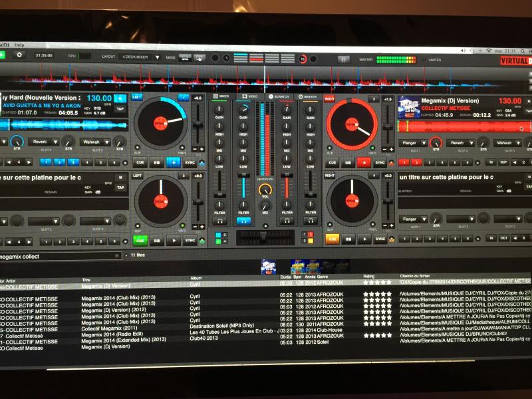Clear the megamix collect search field
The height and width of the screenshot is (399, 532).
[116, 256]
